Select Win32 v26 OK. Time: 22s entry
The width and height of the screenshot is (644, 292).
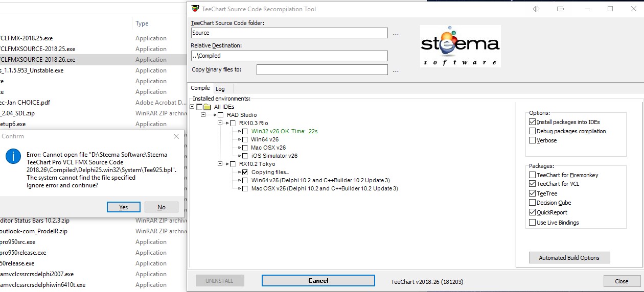point(284,131)
